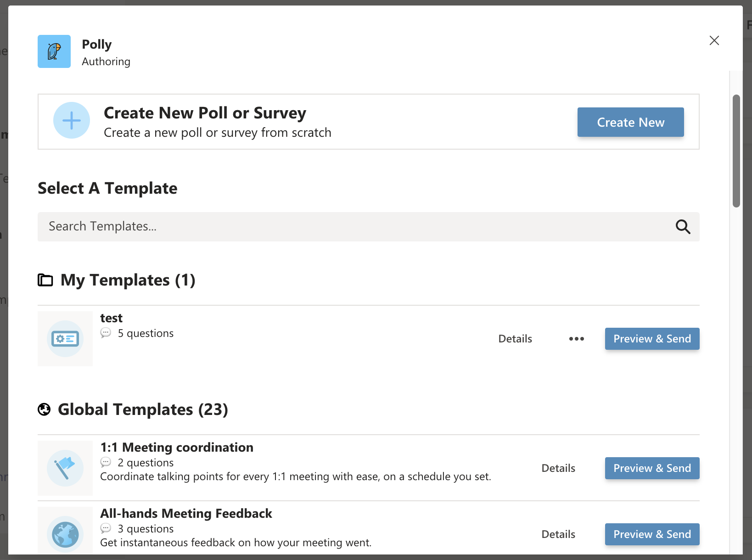Open Details for 1:1 Meeting coordination

558,468
